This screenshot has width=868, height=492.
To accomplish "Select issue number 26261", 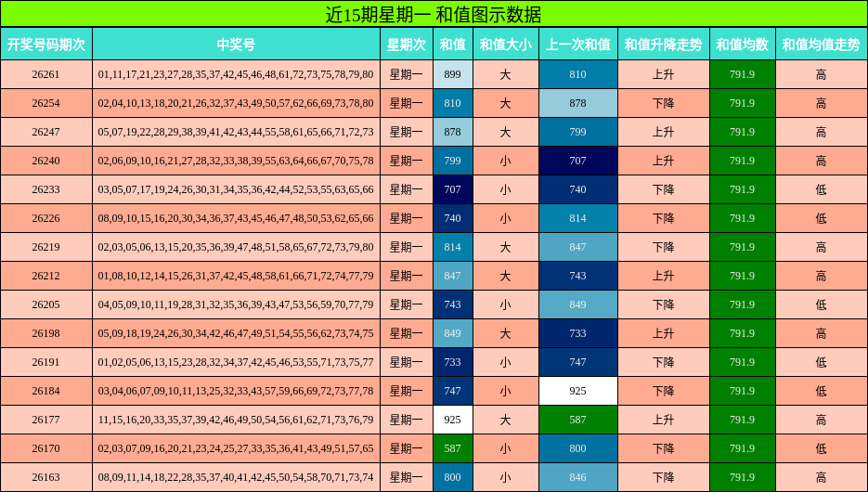I will coord(45,74).
